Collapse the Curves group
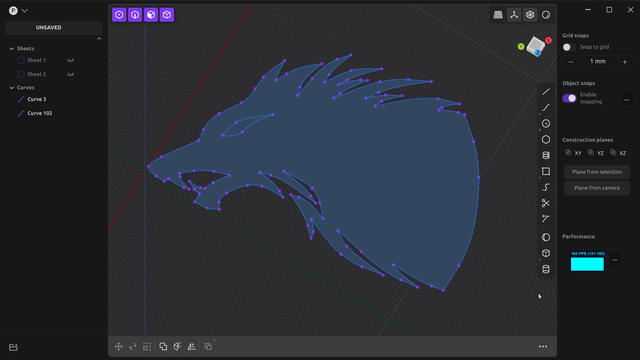This screenshot has width=640, height=360. 11,88
